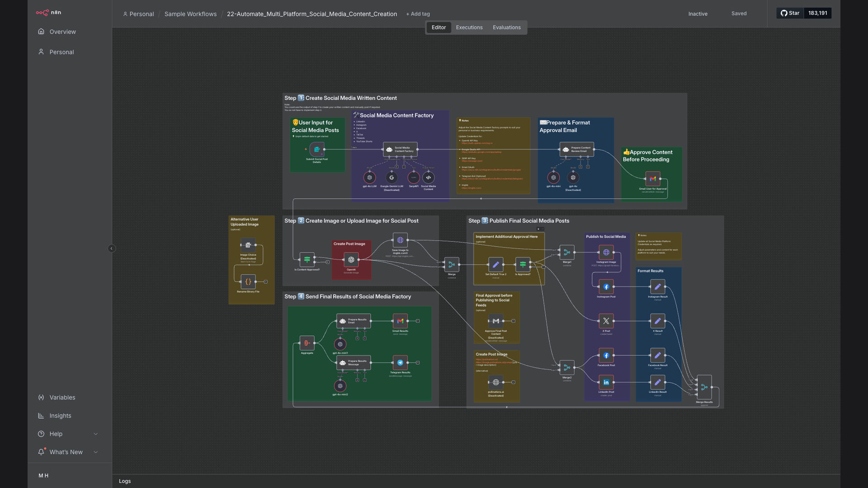The height and width of the screenshot is (488, 868).
Task: Select the Merge node in Step 2
Action: 452,264
